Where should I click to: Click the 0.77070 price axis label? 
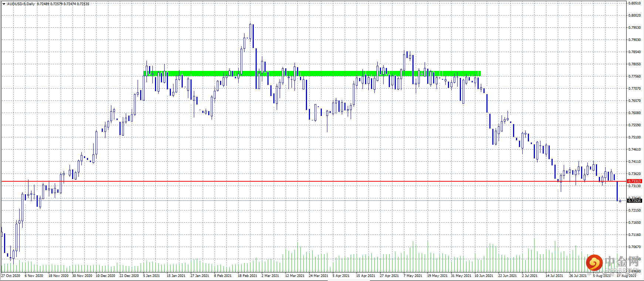[635, 89]
